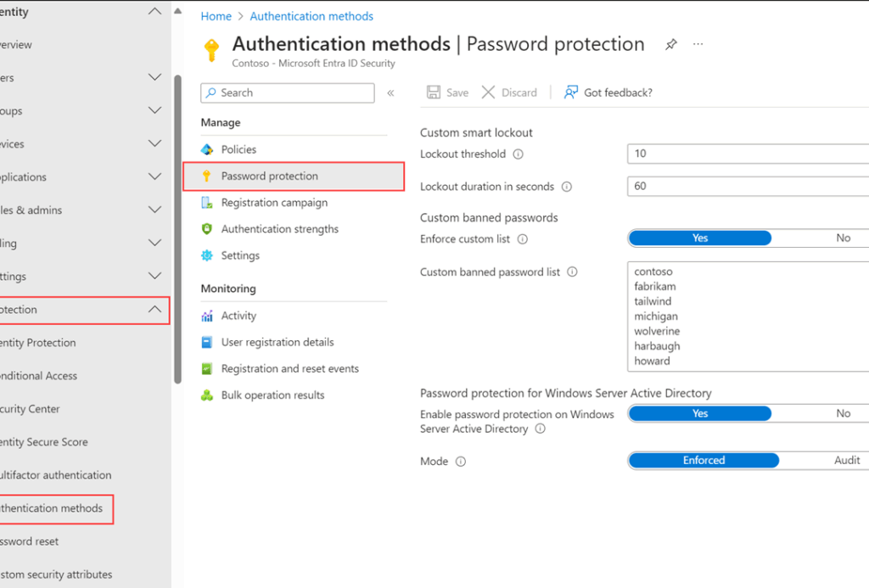Click Custom banned password list info icon
The height and width of the screenshot is (588, 869).
[572, 272]
